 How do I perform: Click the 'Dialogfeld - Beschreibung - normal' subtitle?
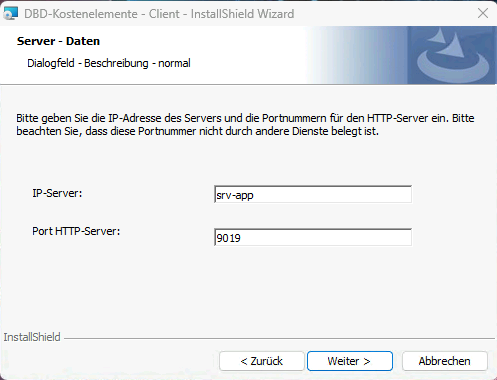point(109,63)
